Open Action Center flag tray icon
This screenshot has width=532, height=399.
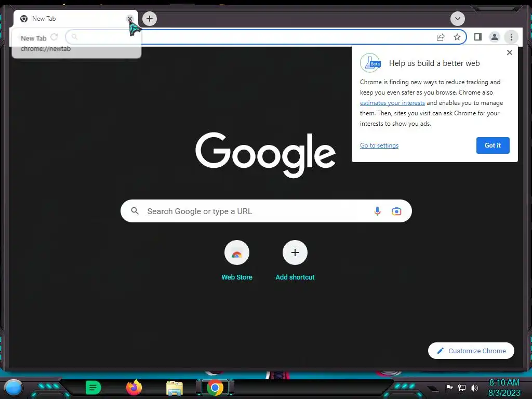(x=449, y=388)
